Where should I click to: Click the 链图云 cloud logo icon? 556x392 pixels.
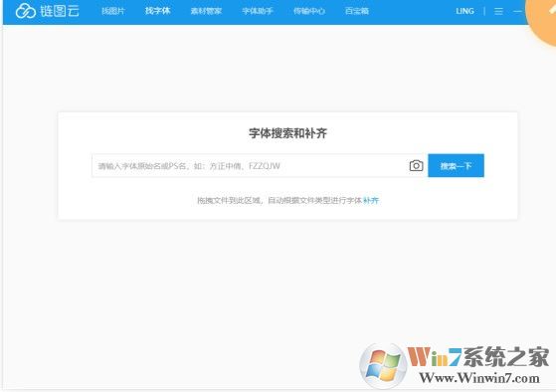coord(26,11)
